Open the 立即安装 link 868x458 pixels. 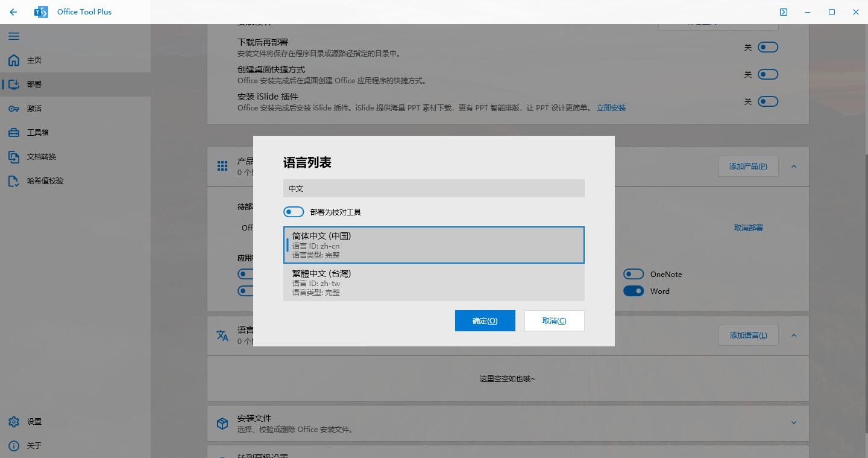point(611,108)
